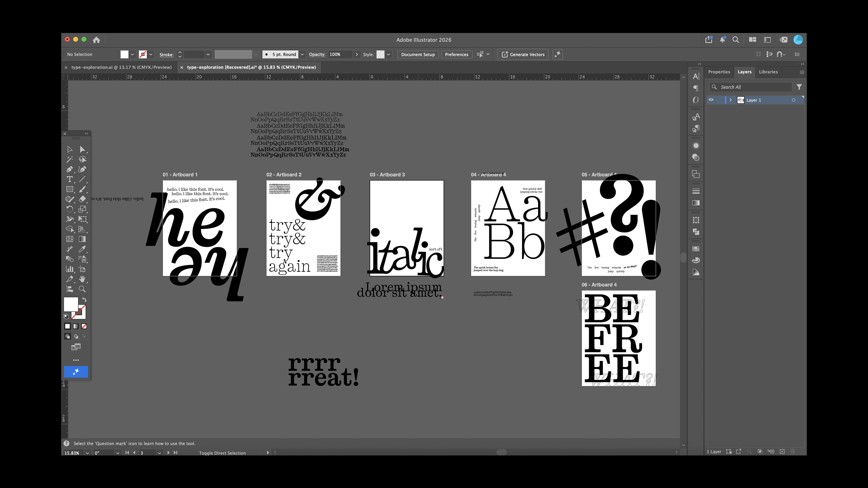Select the Zoom tool magnifier
This screenshot has width=868, height=488.
click(82, 289)
